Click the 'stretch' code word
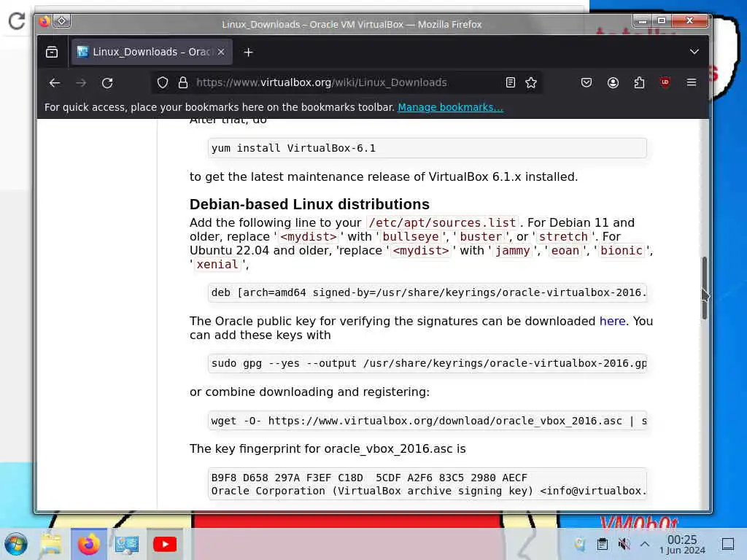The height and width of the screenshot is (560, 747). pyautogui.click(x=563, y=237)
